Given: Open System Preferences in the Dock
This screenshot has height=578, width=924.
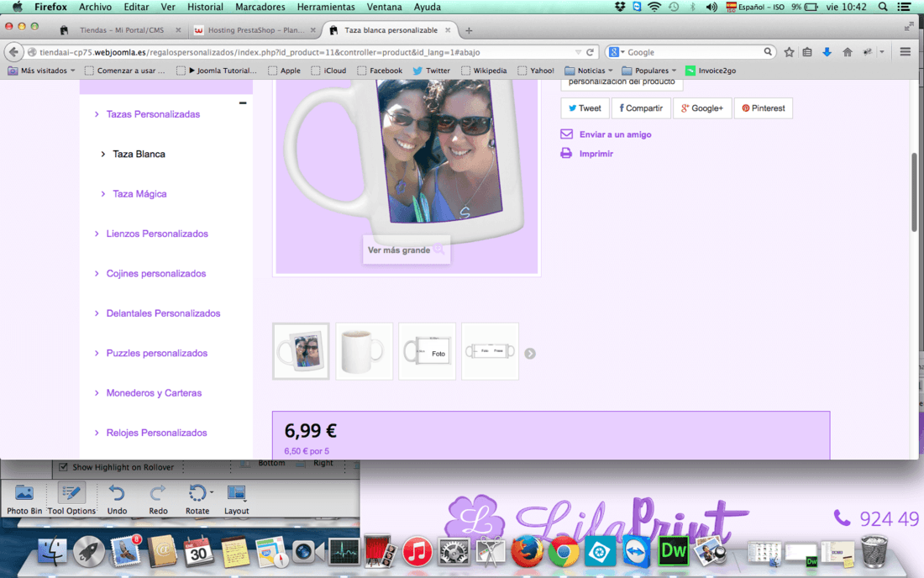Looking at the screenshot, I should [454, 551].
